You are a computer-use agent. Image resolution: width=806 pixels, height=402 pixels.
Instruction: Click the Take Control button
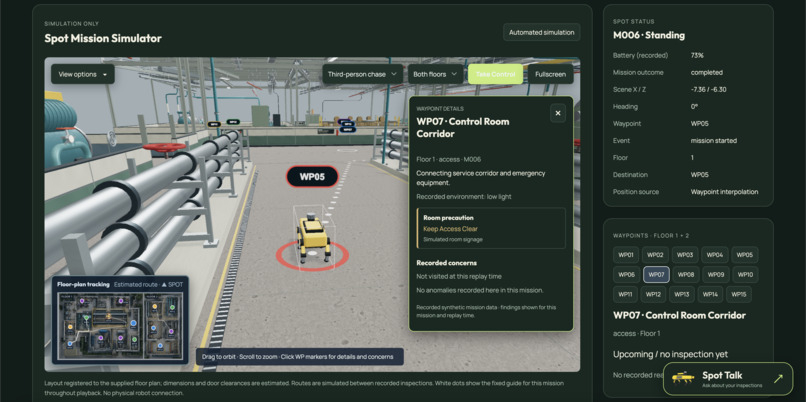pos(496,74)
